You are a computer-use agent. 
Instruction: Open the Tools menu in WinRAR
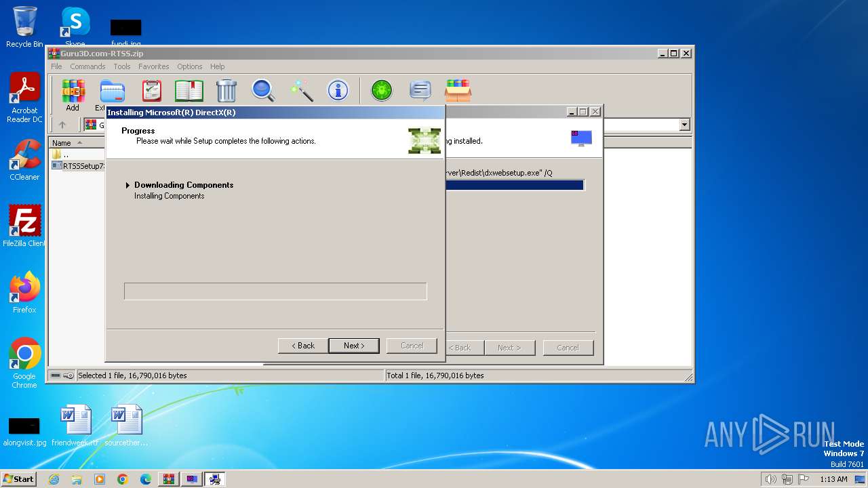click(x=122, y=66)
